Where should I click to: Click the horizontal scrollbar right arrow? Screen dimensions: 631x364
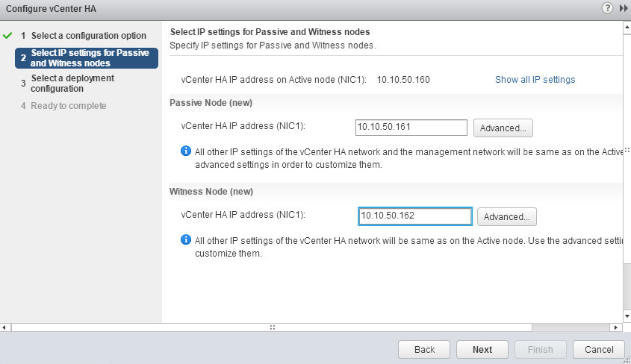pos(616,327)
